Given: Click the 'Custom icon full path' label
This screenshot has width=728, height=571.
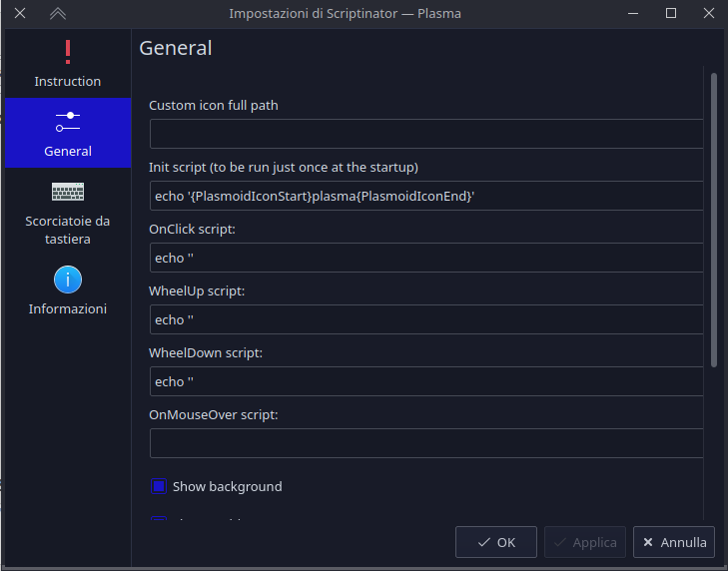Looking at the screenshot, I should pos(214,106).
